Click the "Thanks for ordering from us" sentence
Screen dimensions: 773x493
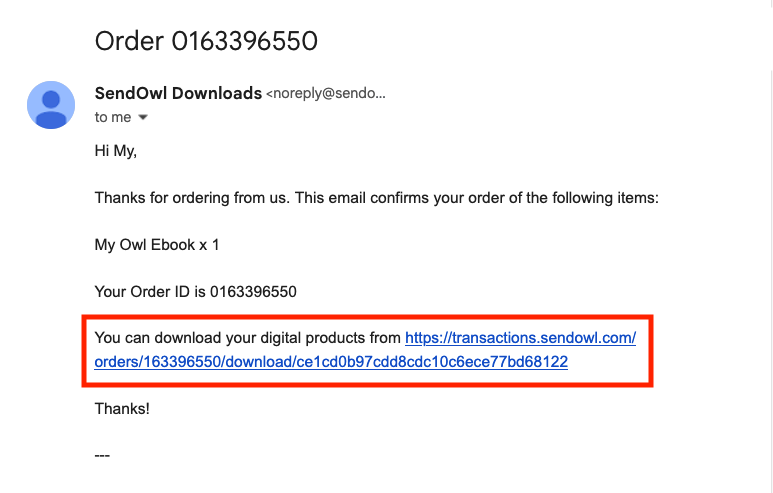point(192,198)
